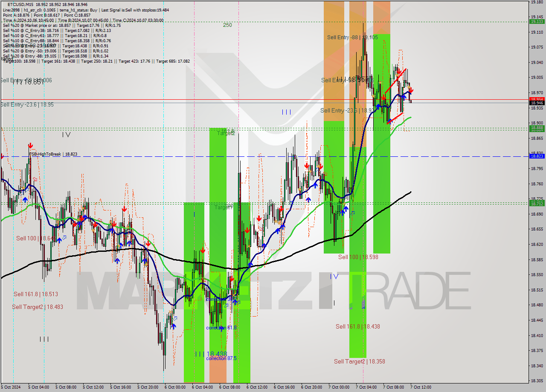
Task: Click '7 Oct 12:00' on the time axis
Action: pyautogui.click(x=421, y=387)
